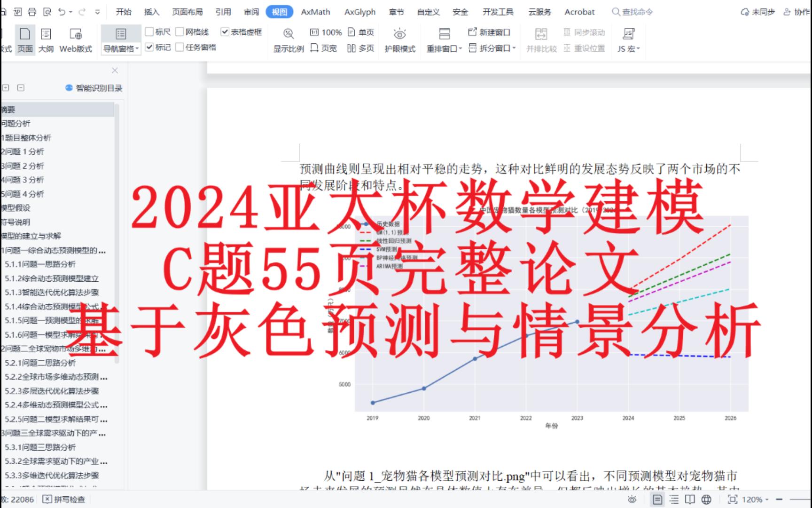Turn on 护眼模式 eye-care mode in ribbon
Screen dimensions: 812x508
[400, 40]
